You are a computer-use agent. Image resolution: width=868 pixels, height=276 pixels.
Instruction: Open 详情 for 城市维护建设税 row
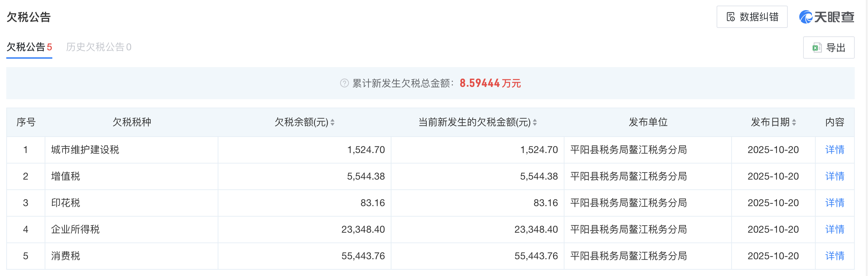pos(835,150)
